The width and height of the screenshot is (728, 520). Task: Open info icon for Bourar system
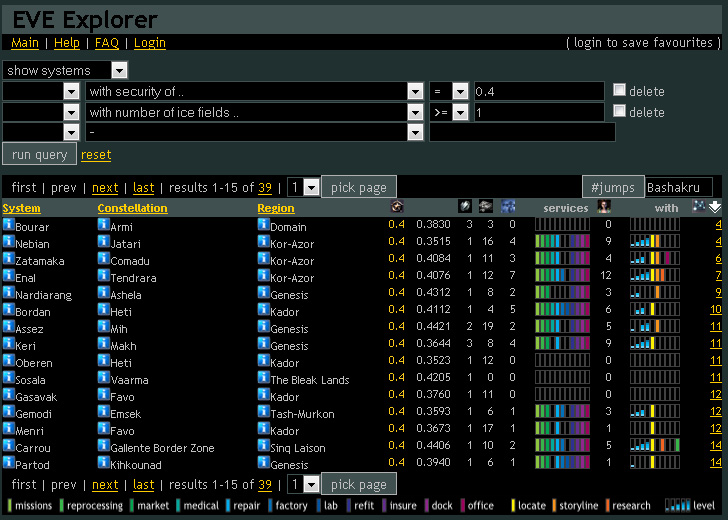click(x=8, y=225)
